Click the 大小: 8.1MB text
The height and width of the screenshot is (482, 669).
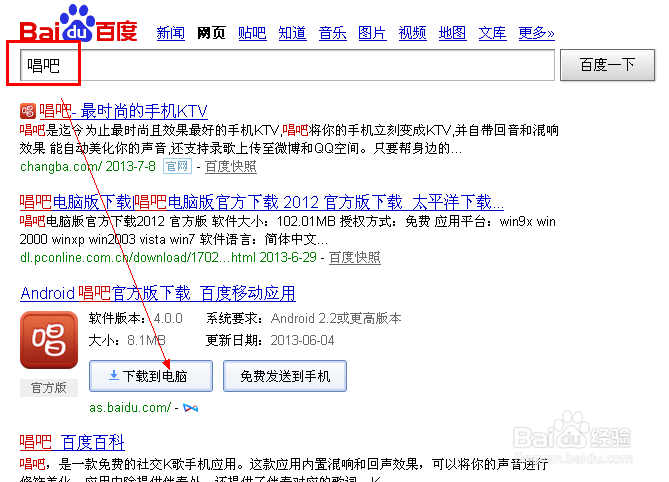(127, 340)
